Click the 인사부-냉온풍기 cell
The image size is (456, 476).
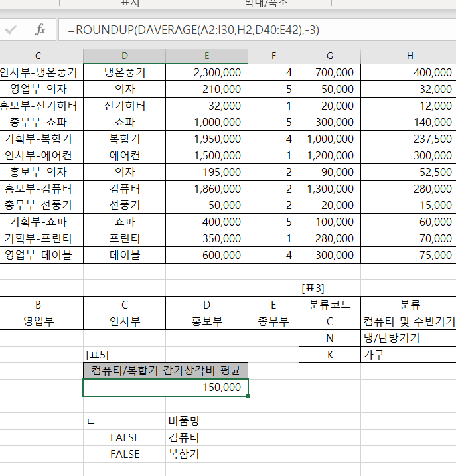pyautogui.click(x=41, y=72)
